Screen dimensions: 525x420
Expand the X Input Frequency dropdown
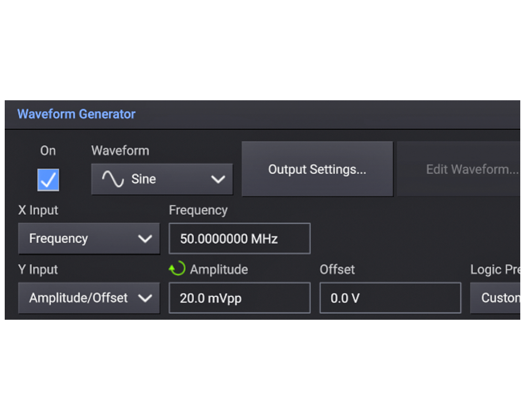click(89, 239)
